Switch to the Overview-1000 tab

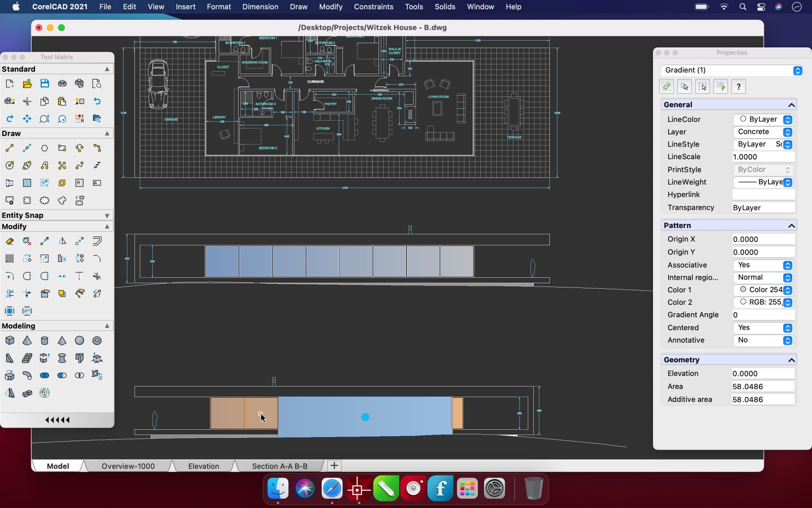(128, 466)
